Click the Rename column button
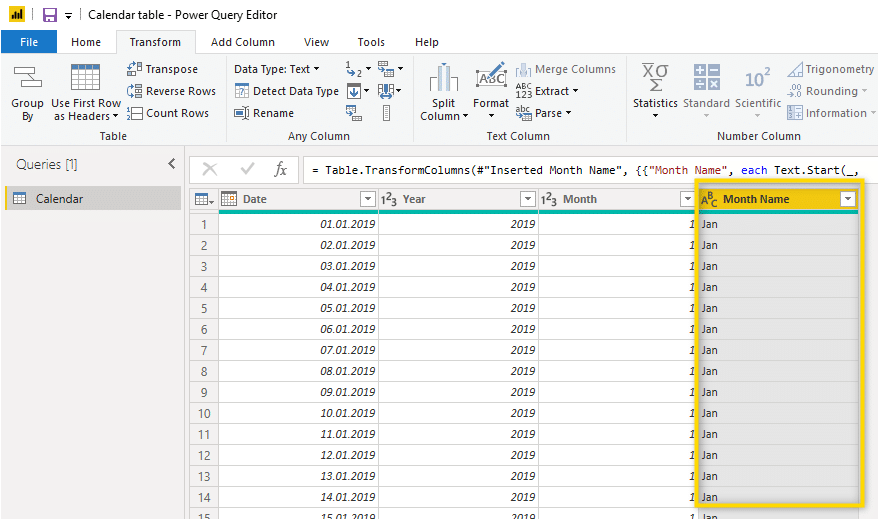 pyautogui.click(x=264, y=113)
